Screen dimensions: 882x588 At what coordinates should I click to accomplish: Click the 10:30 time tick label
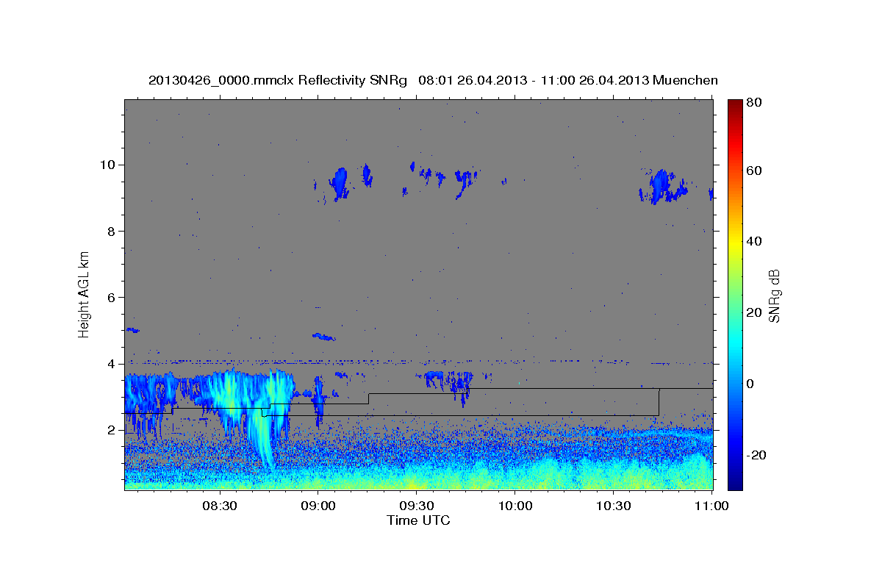pyautogui.click(x=613, y=506)
